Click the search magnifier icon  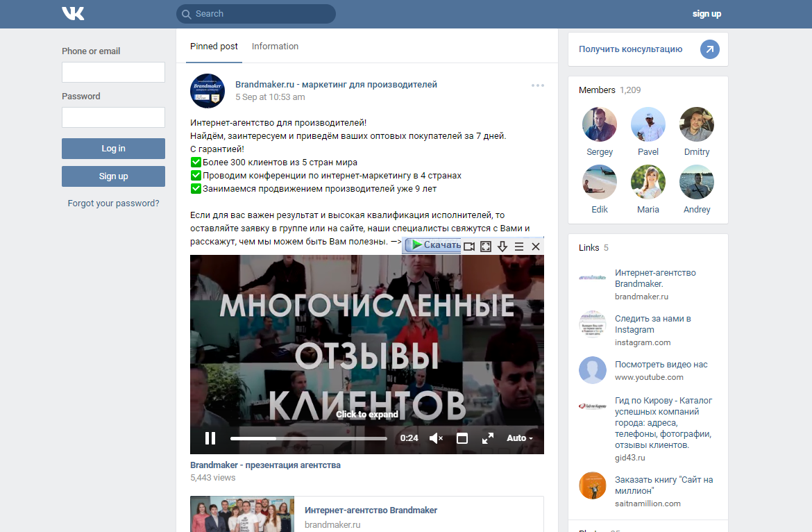click(x=187, y=14)
